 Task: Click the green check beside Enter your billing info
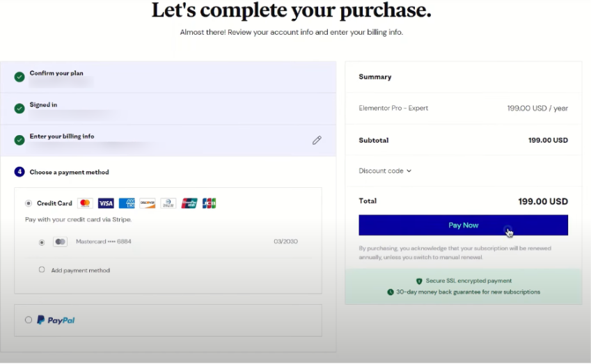[x=19, y=140]
